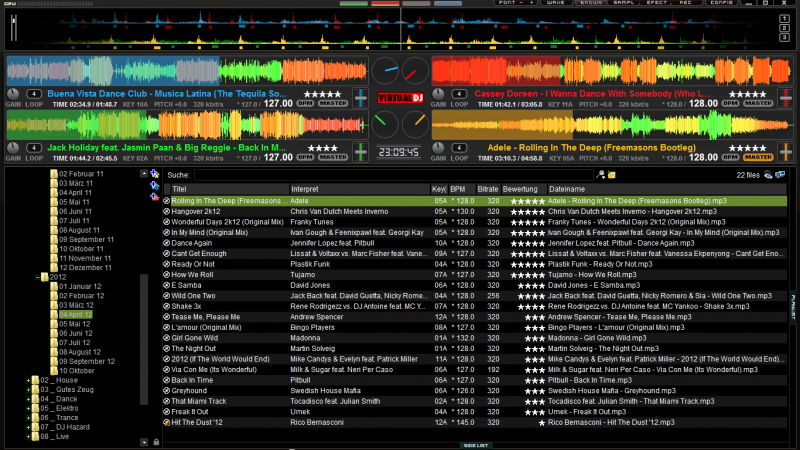Screen dimensions: 800x450
Task: Click the lock icon below folder tree
Action: 156,442
